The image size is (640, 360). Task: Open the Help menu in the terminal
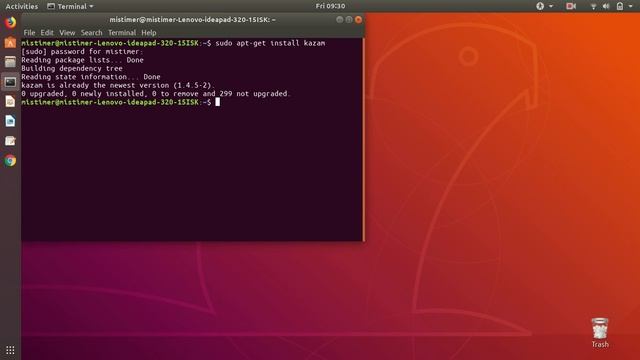pyautogui.click(x=149, y=33)
